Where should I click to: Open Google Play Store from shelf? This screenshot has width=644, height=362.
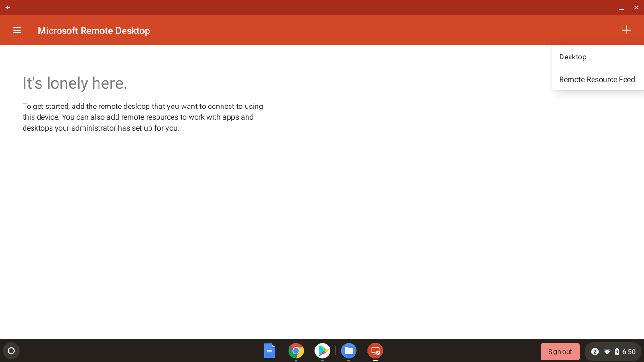[x=322, y=351]
